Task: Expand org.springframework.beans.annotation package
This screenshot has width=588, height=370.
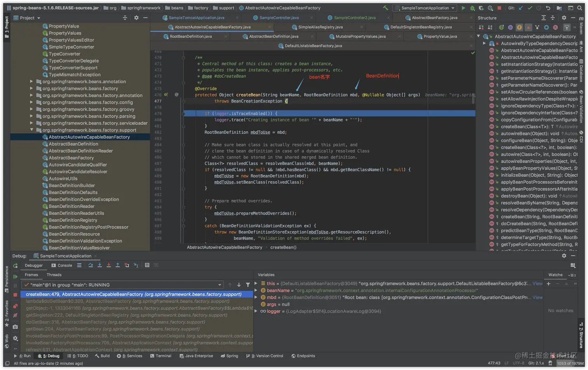Action: (31, 82)
